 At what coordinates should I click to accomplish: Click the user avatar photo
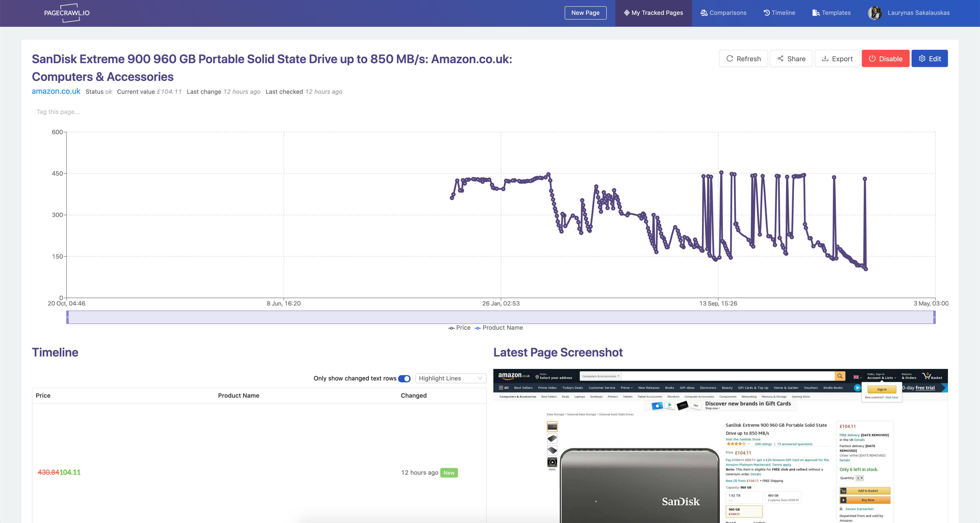[875, 13]
